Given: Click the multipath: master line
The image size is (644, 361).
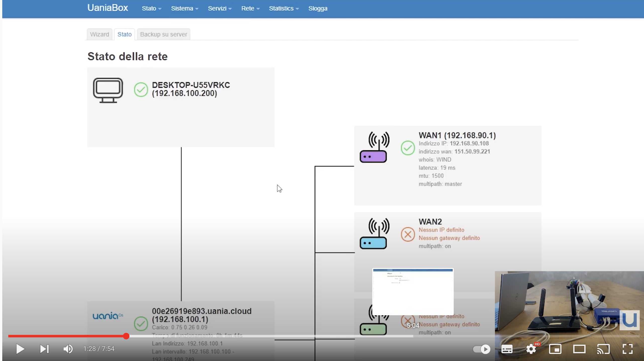Looking at the screenshot, I should point(440,184).
